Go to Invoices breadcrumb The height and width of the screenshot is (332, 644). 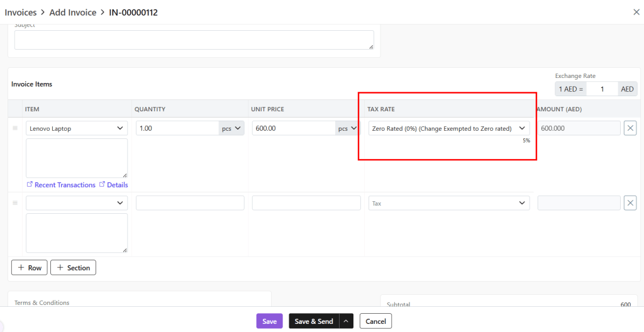tap(21, 13)
